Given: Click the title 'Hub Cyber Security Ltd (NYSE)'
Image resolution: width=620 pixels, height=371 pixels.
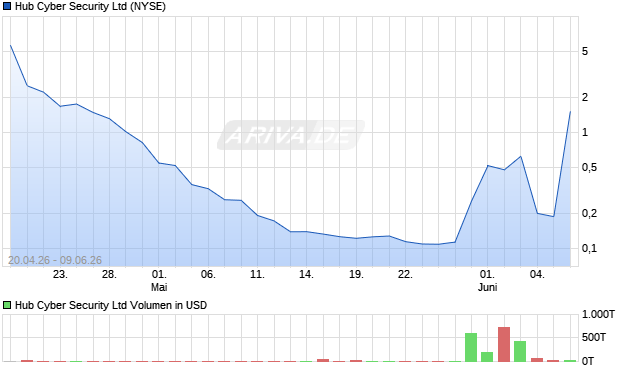Looking at the screenshot, I should (90, 6).
